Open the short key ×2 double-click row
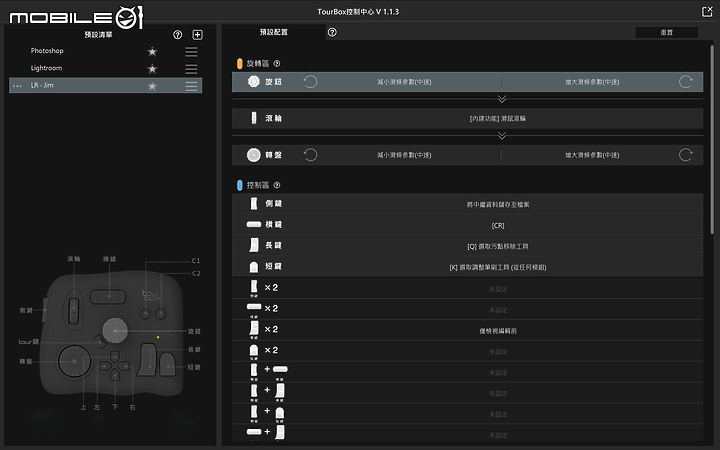Image resolution: width=720 pixels, height=450 pixels. point(467,351)
